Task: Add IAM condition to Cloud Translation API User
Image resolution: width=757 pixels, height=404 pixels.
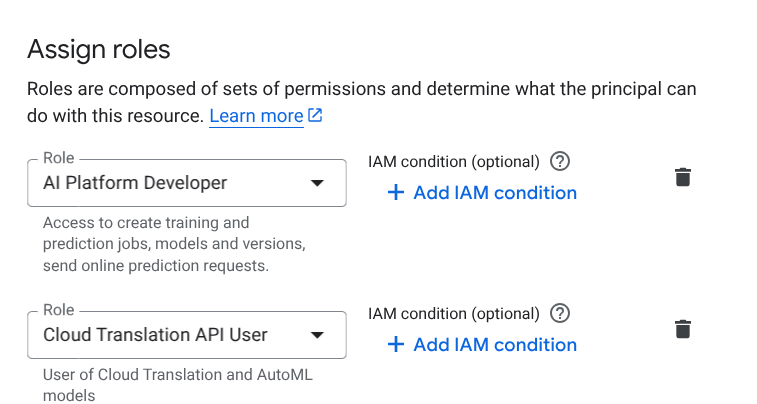Action: click(x=482, y=345)
